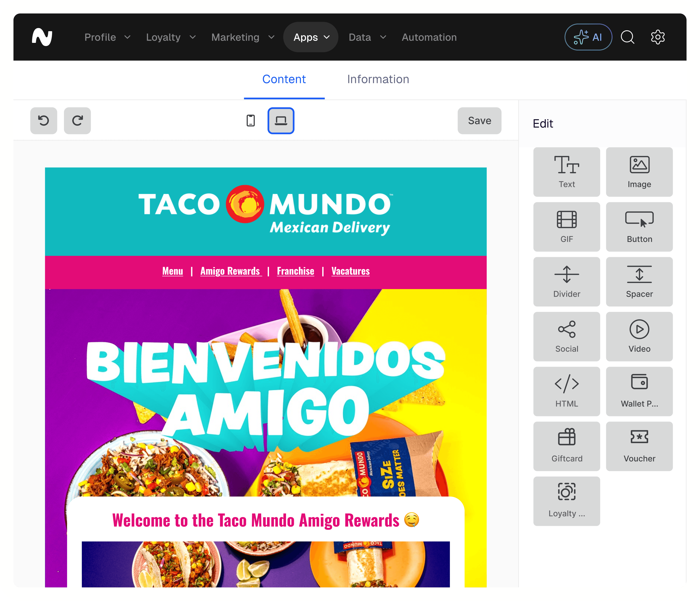
Task: Add a Social share block
Action: (567, 336)
